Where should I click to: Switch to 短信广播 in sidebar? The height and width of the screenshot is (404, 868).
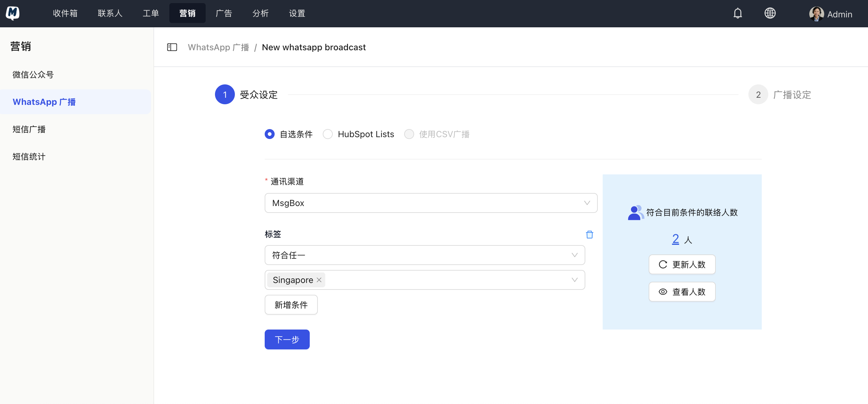[29, 129]
